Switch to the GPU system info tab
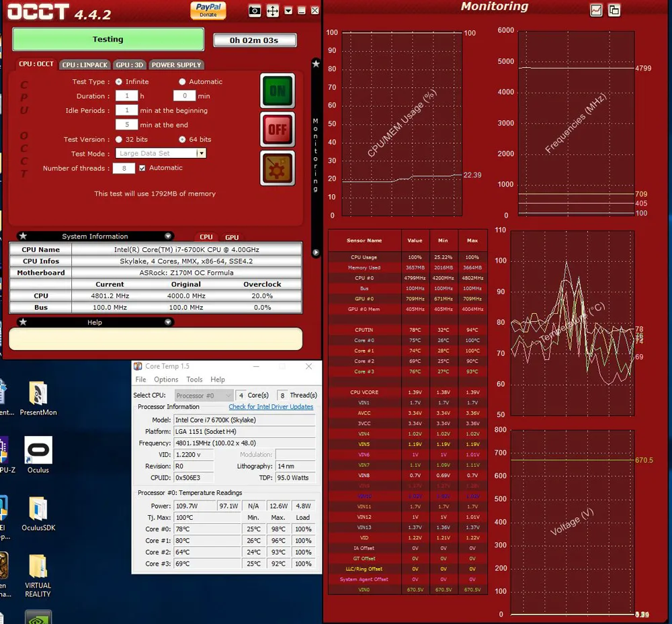Screen dimensions: 672x624 (x=232, y=237)
